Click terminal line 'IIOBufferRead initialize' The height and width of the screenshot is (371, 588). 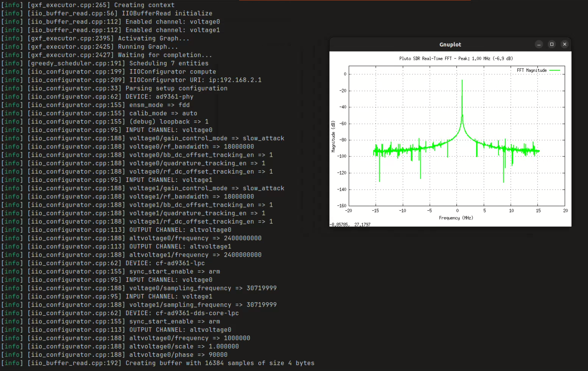point(106,13)
